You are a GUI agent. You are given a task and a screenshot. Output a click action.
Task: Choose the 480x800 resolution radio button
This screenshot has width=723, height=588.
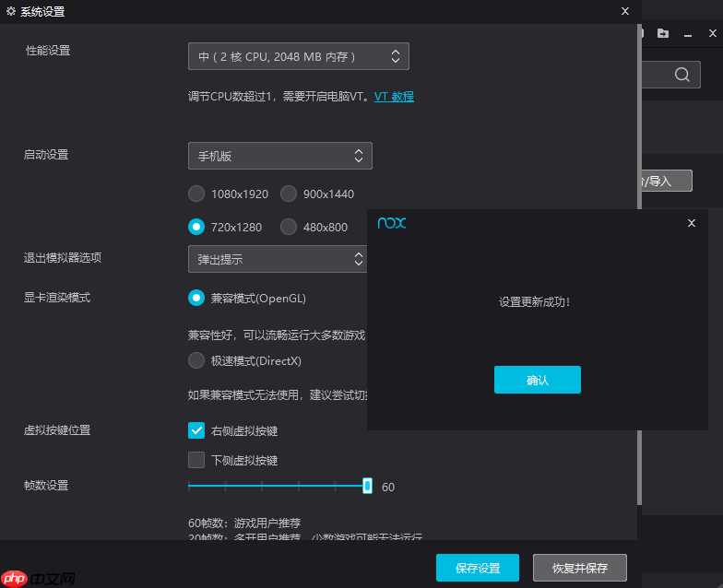coord(289,227)
